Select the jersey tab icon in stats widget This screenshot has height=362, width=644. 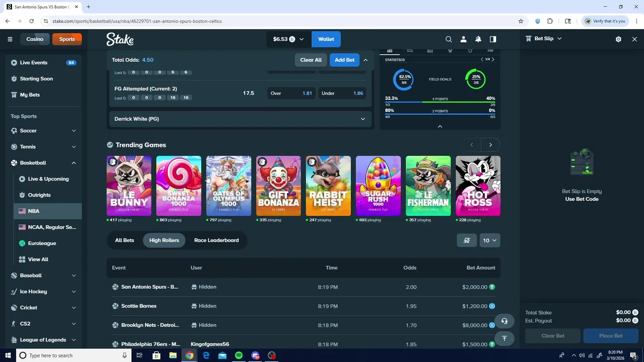coord(470,50)
